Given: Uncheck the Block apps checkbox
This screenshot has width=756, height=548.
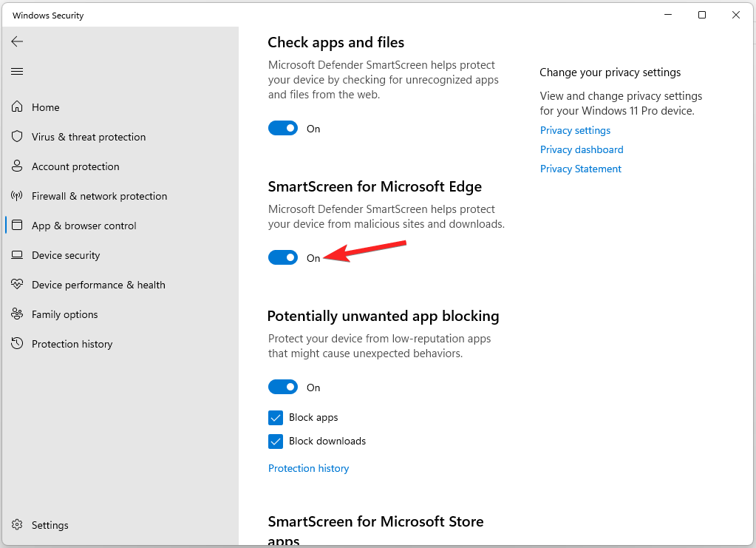Looking at the screenshot, I should coord(276,418).
